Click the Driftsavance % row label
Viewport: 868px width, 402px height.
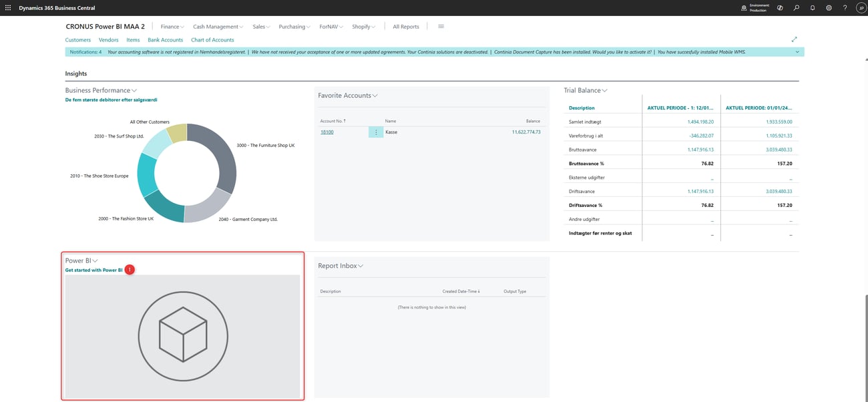[x=585, y=206]
